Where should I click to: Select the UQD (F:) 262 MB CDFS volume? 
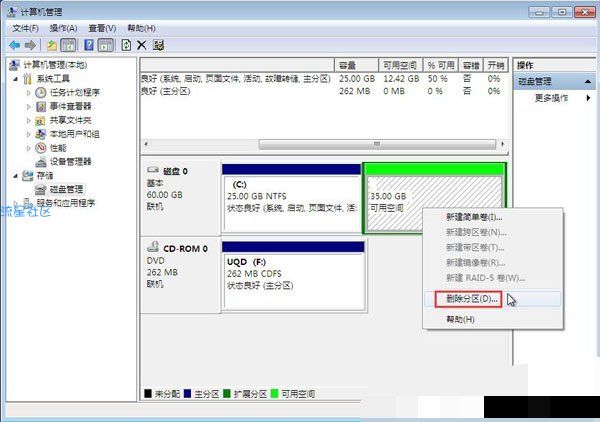[x=293, y=275]
